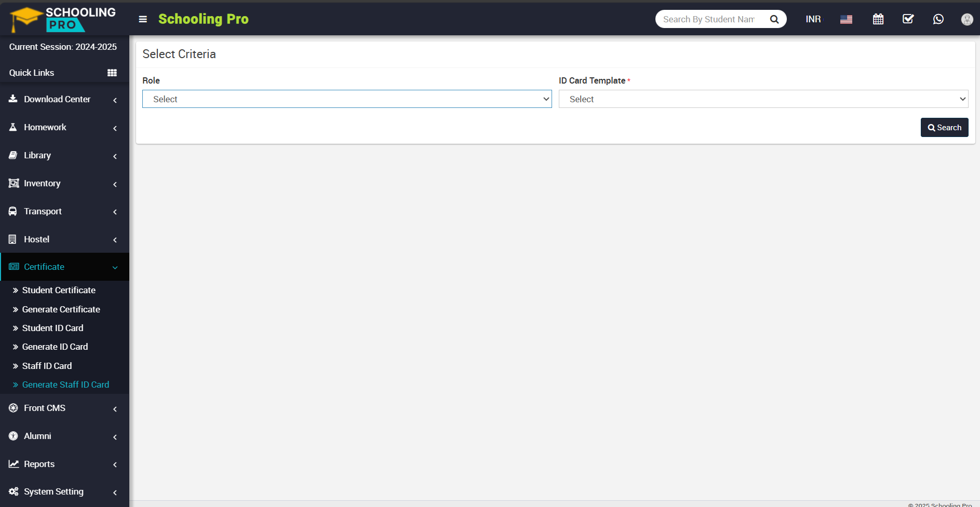Open Generate ID Card submenu item
980x507 pixels.
[x=55, y=347]
